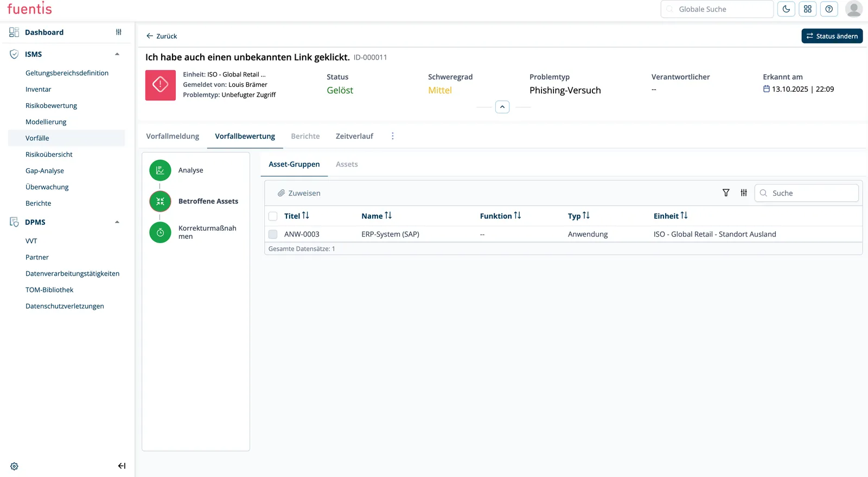Select Vorfälle in sidebar
The width and height of the screenshot is (868, 477).
(66, 138)
